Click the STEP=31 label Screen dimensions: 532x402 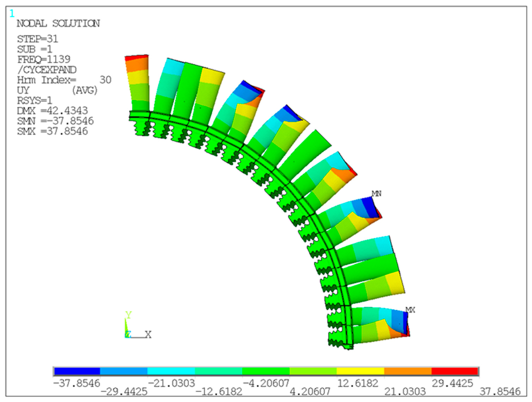click(x=38, y=39)
